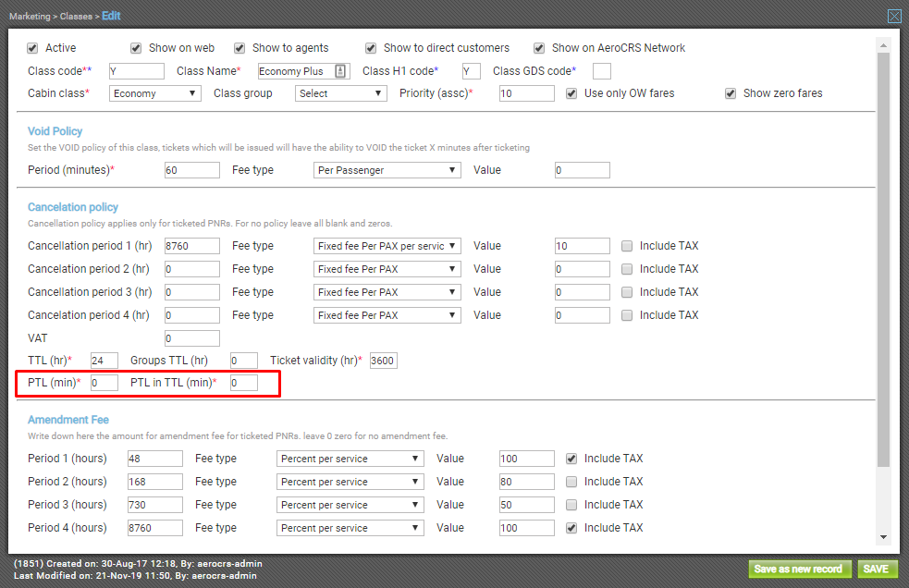Click the vertical scrollbar thumb
Viewport: 909px width, 588px height.
tap(883, 260)
